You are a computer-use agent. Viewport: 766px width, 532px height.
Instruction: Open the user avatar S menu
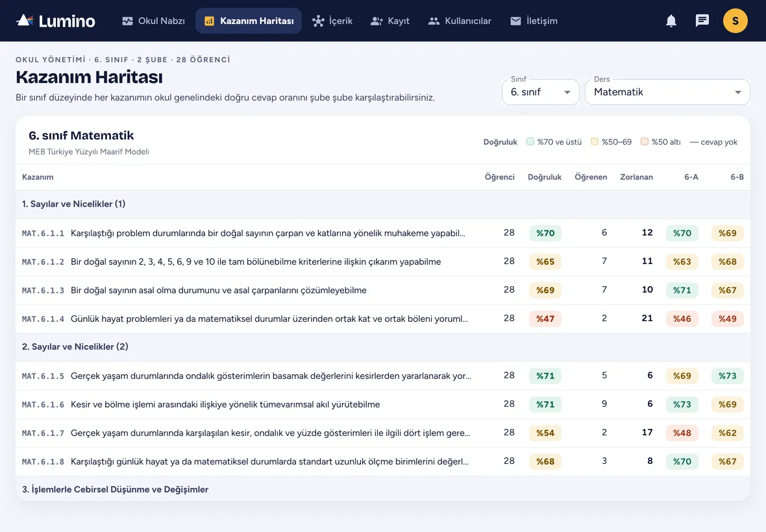pyautogui.click(x=735, y=21)
